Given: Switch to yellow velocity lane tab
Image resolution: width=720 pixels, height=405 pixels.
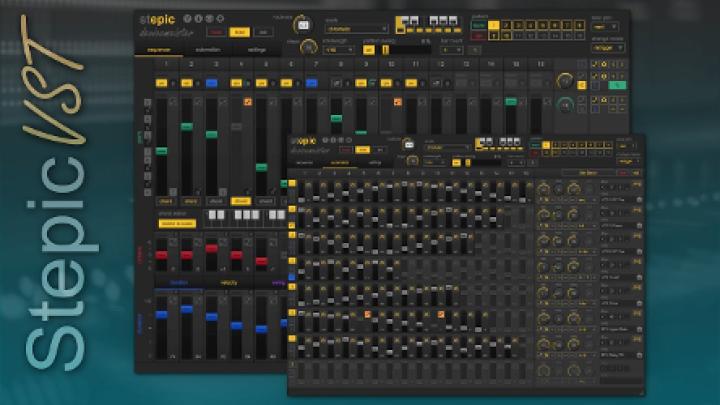Looking at the screenshot, I should (x=229, y=283).
